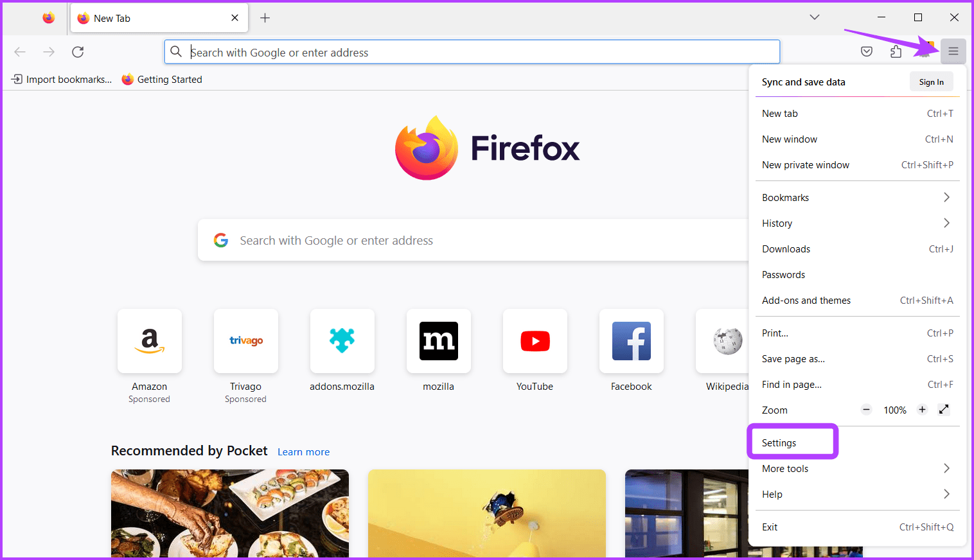Go forward using the forward arrow
Viewport: 974px width, 560px height.
click(x=49, y=52)
